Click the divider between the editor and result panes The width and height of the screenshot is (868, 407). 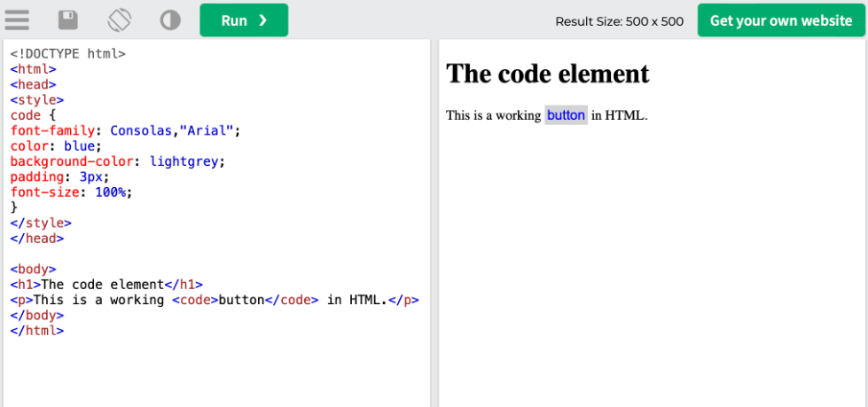coord(434,222)
